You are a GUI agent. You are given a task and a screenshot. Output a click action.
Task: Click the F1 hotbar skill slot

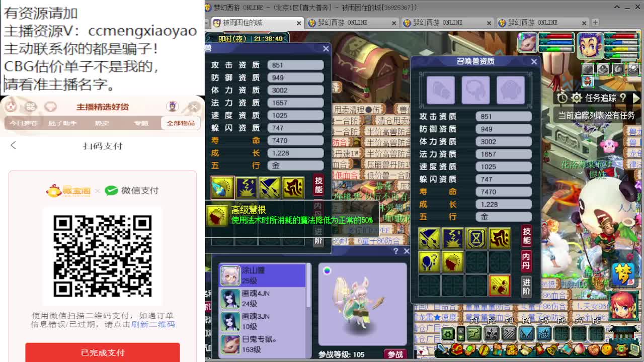(474, 333)
